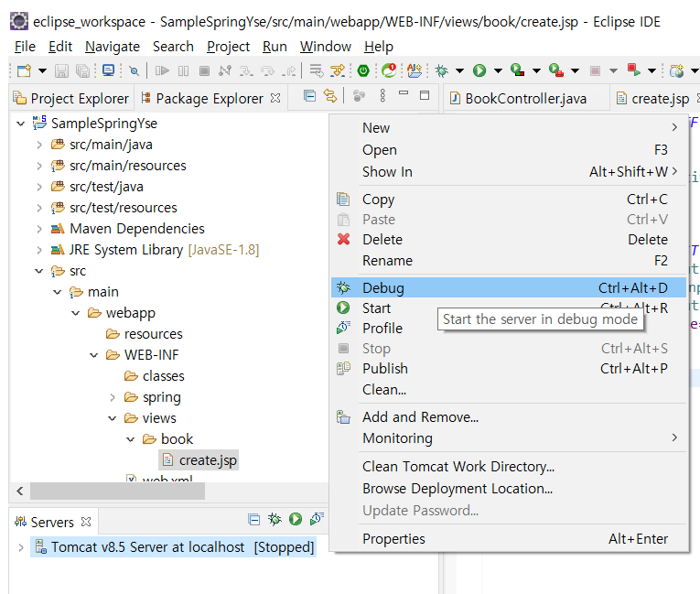Click the open type wizard toolbar icon
This screenshot has height=594, width=700.
click(415, 70)
